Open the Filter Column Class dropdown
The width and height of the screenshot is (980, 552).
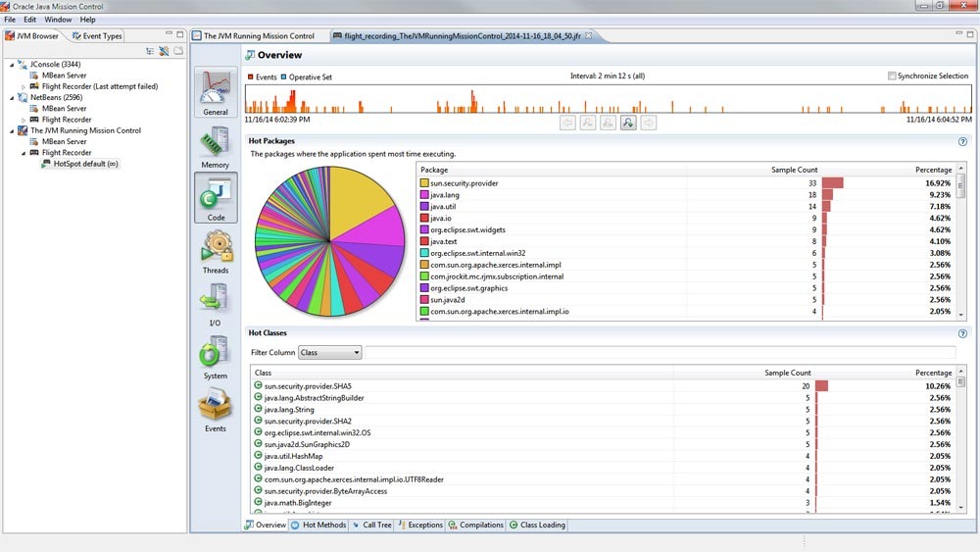[x=330, y=353]
